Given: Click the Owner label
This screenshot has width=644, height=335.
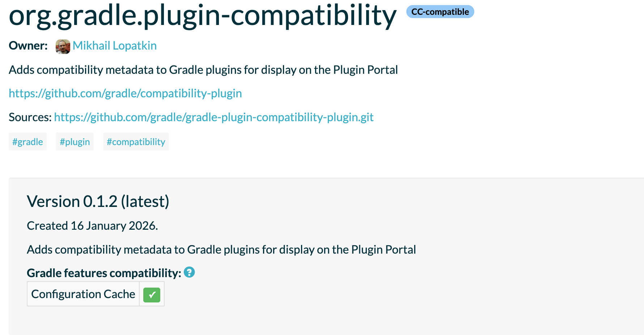Looking at the screenshot, I should tap(28, 46).
